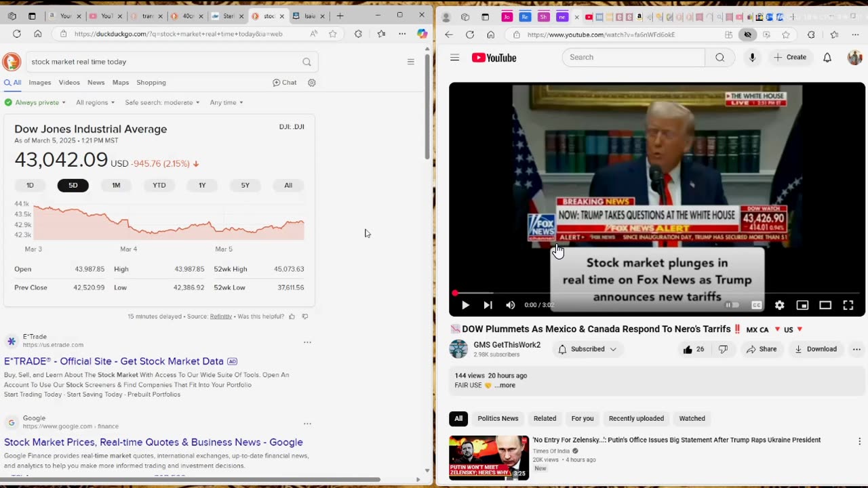The width and height of the screenshot is (868, 488).
Task: Switch the player to theater mode
Action: tap(825, 305)
